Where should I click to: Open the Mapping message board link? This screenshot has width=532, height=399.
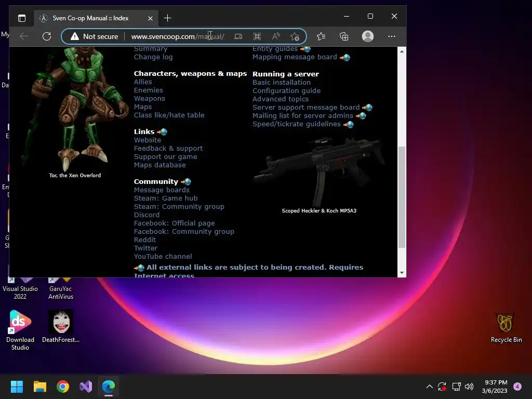[x=295, y=57]
